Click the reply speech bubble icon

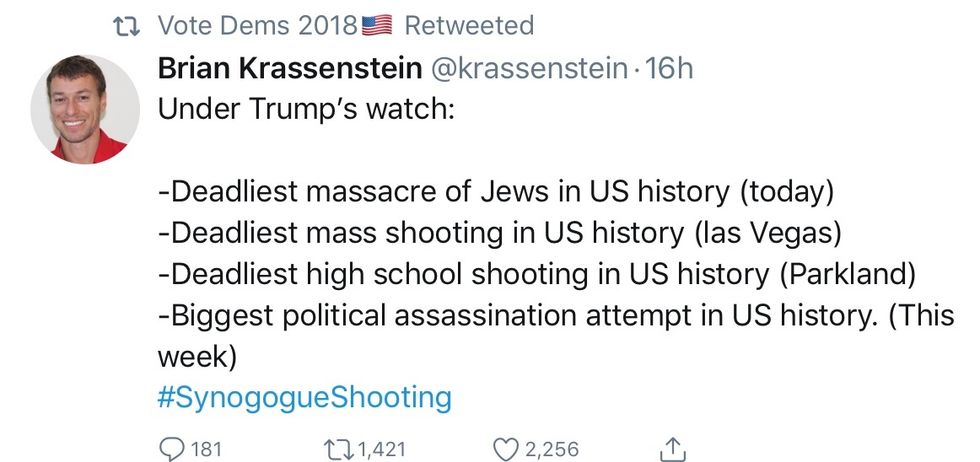pyautogui.click(x=171, y=449)
